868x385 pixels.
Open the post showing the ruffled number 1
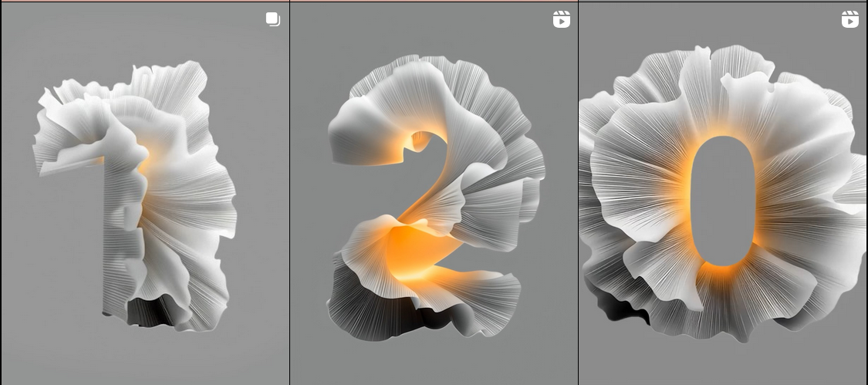pyautogui.click(x=145, y=193)
